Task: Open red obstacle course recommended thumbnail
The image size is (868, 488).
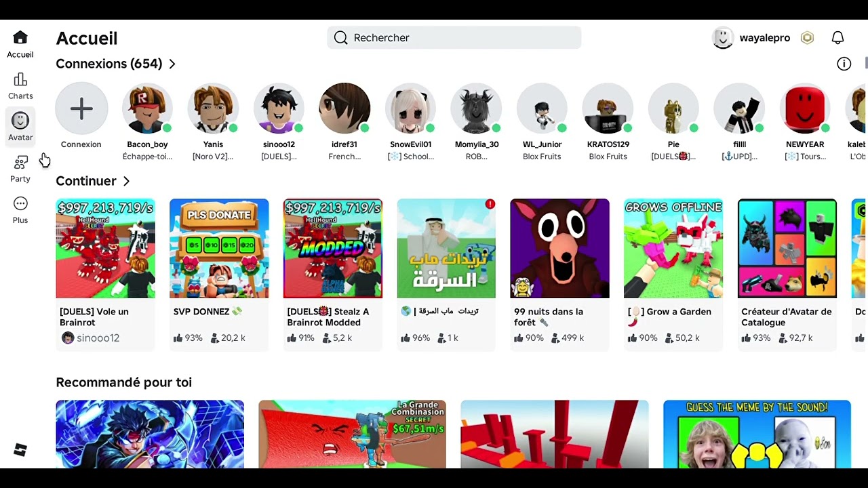Action: 555,434
